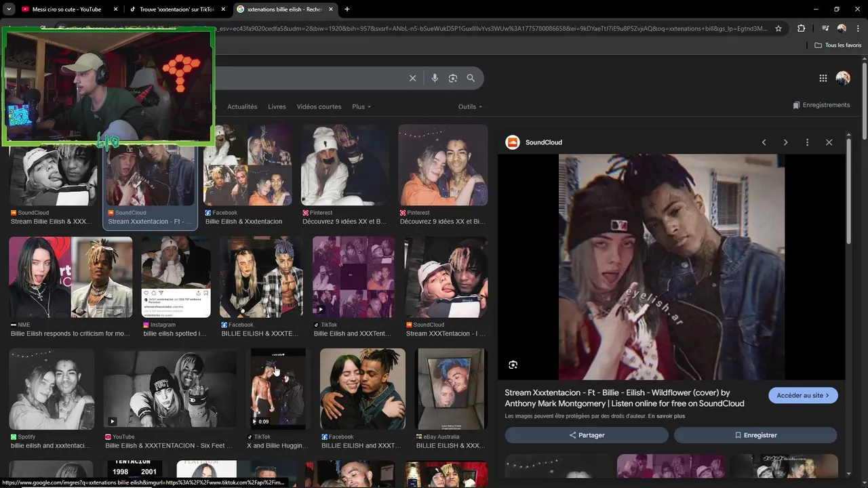Viewport: 868px width, 488px height.
Task: Switch to the Livres tab
Action: point(277,106)
